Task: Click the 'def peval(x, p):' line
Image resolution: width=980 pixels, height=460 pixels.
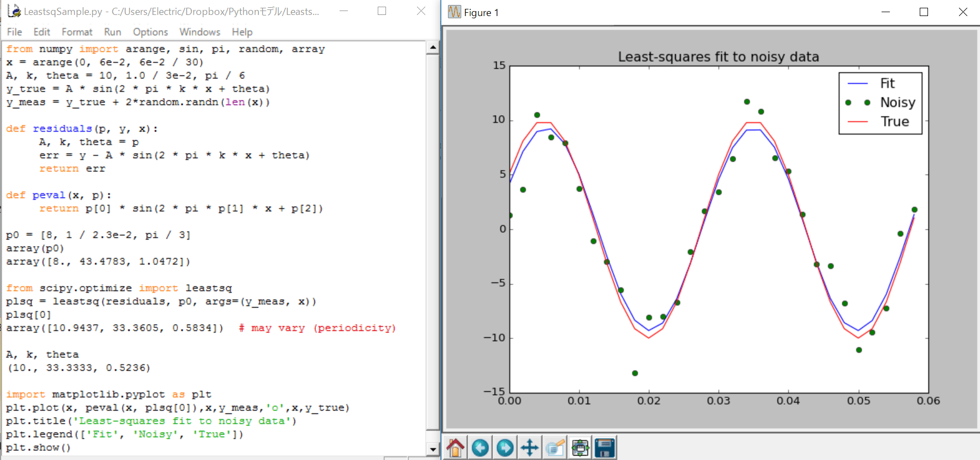Action: (x=59, y=195)
